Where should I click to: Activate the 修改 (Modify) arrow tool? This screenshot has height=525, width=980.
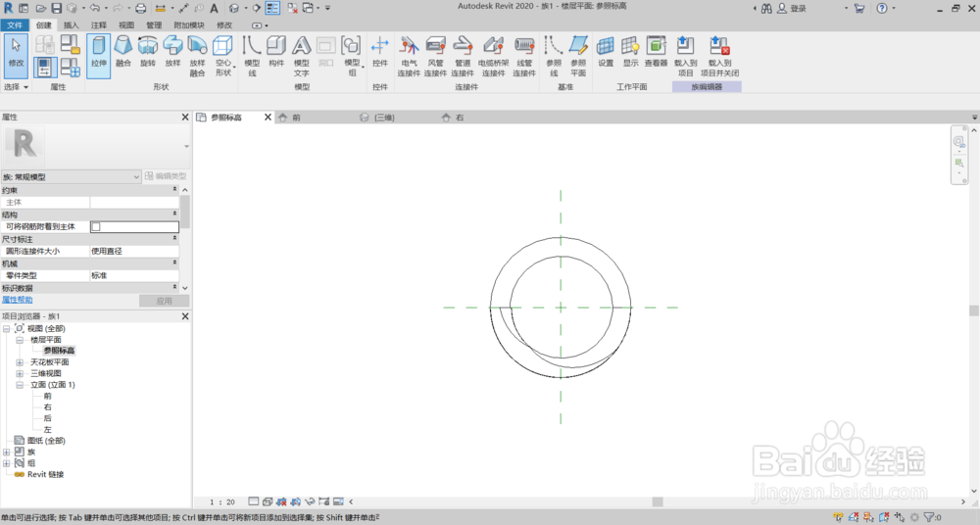click(16, 56)
